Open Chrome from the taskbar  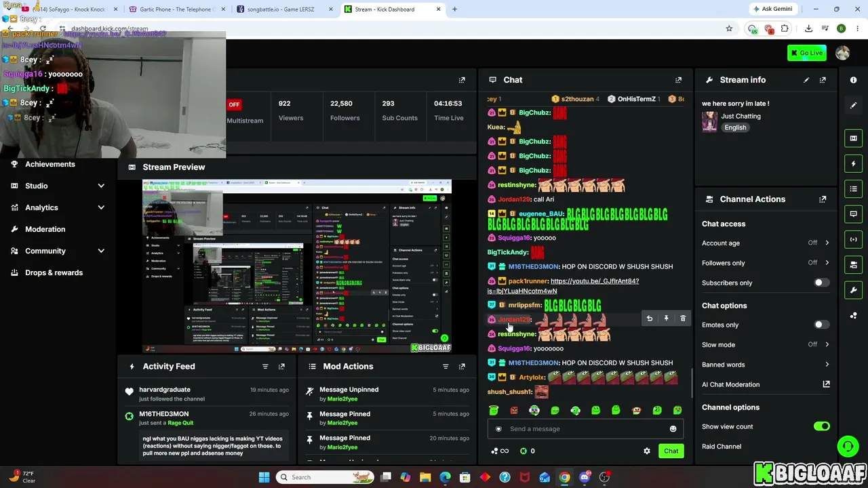coord(564,477)
